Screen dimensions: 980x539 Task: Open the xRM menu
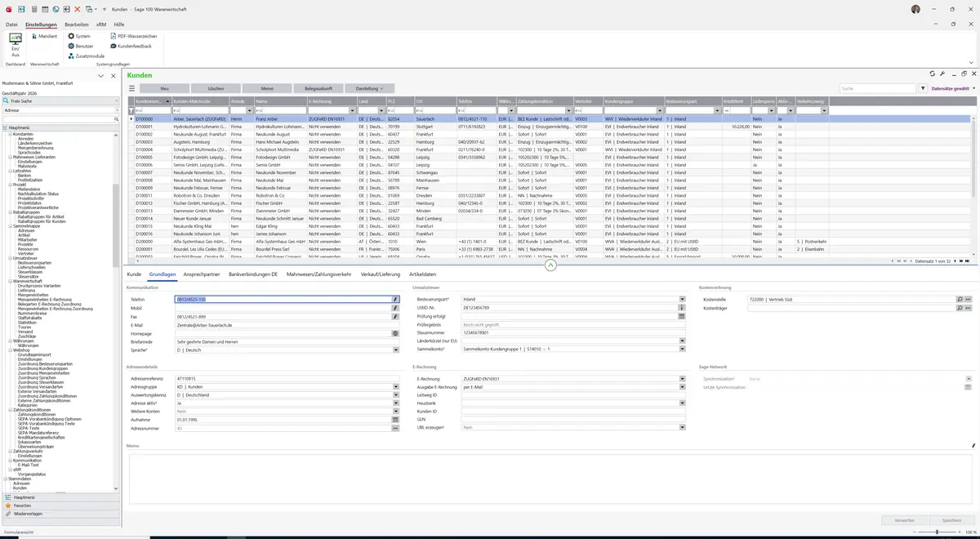(x=101, y=24)
